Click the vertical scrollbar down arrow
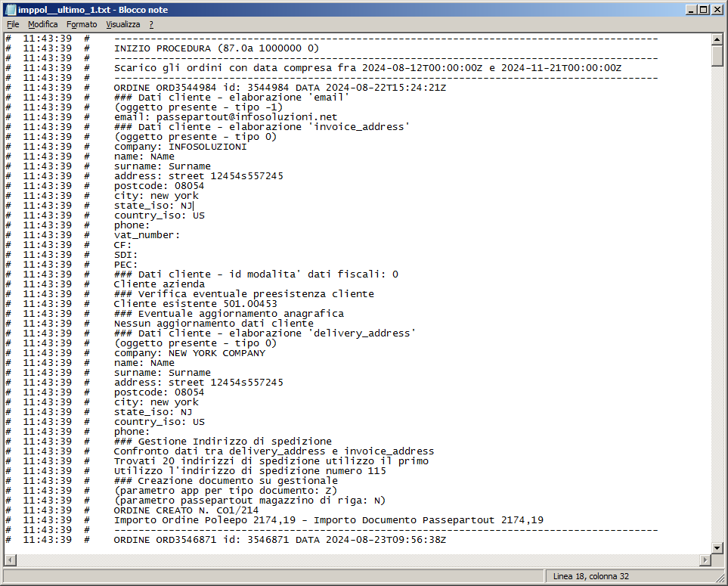The height and width of the screenshot is (586, 728). (717, 547)
